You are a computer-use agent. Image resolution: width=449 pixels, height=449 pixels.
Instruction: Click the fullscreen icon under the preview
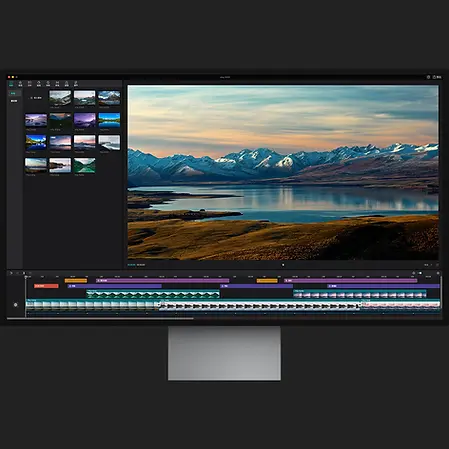pyautogui.click(x=437, y=265)
